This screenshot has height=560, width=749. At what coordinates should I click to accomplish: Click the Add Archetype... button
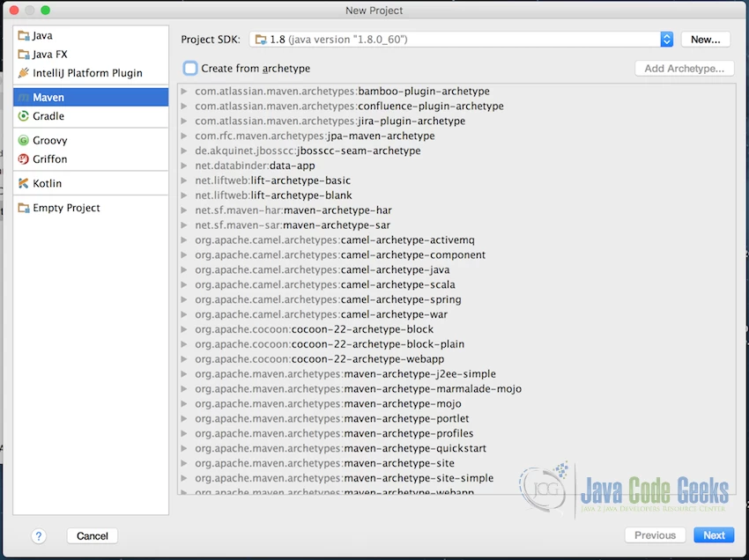tap(684, 69)
